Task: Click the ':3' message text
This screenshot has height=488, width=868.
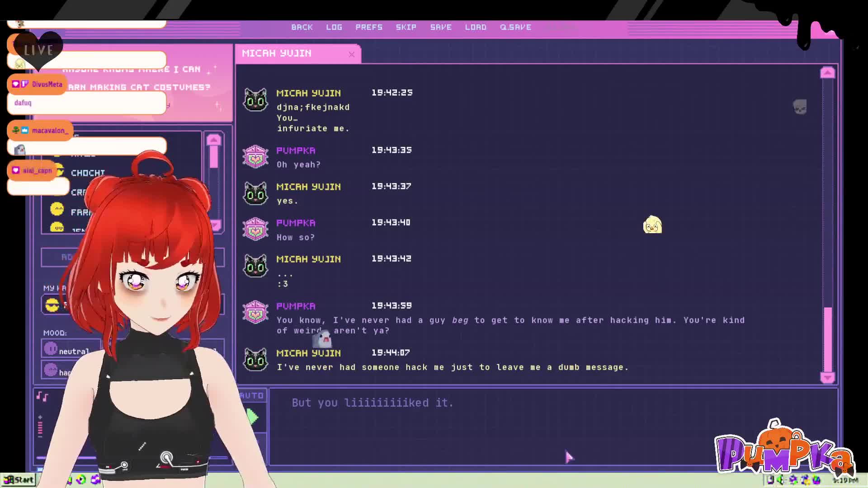Action: click(283, 284)
